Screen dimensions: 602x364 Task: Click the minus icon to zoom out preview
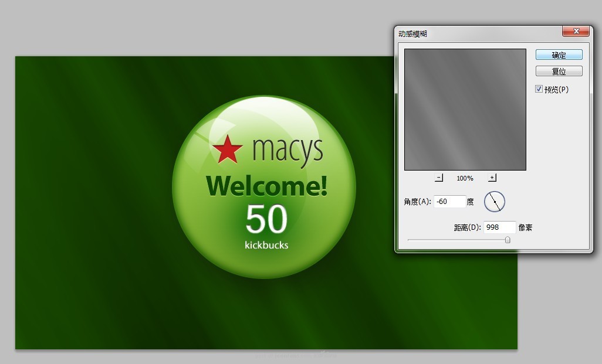tap(439, 176)
